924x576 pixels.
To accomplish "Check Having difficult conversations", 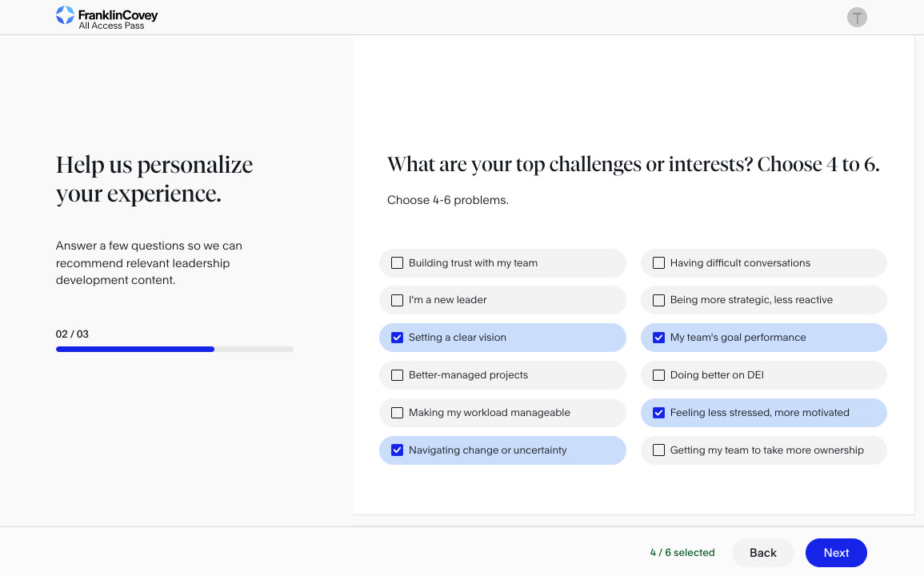I will click(658, 263).
